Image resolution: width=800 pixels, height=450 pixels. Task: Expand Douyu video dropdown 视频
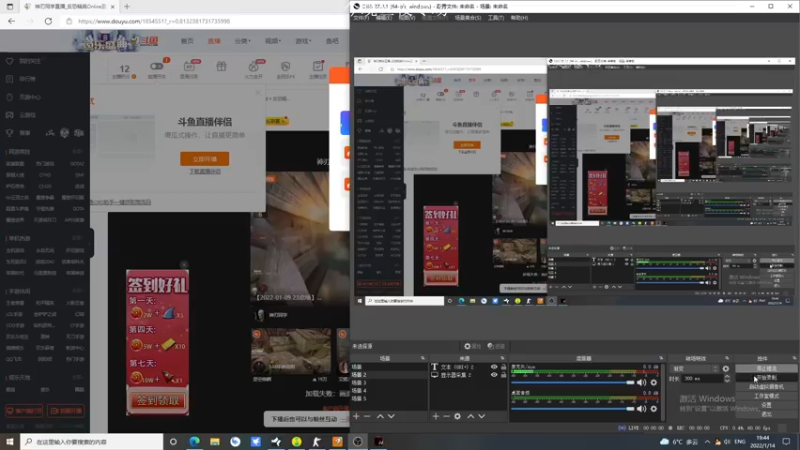pyautogui.click(x=273, y=41)
